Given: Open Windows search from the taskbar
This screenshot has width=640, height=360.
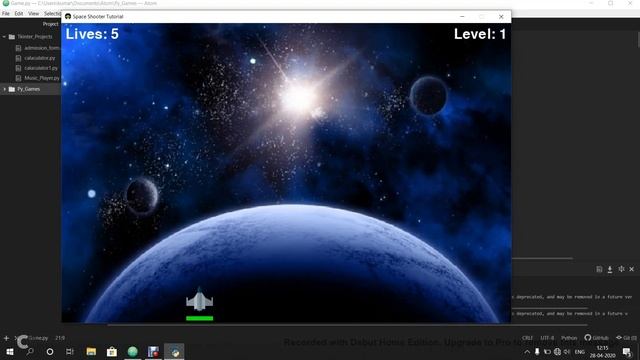Looking at the screenshot, I should [x=30, y=351].
